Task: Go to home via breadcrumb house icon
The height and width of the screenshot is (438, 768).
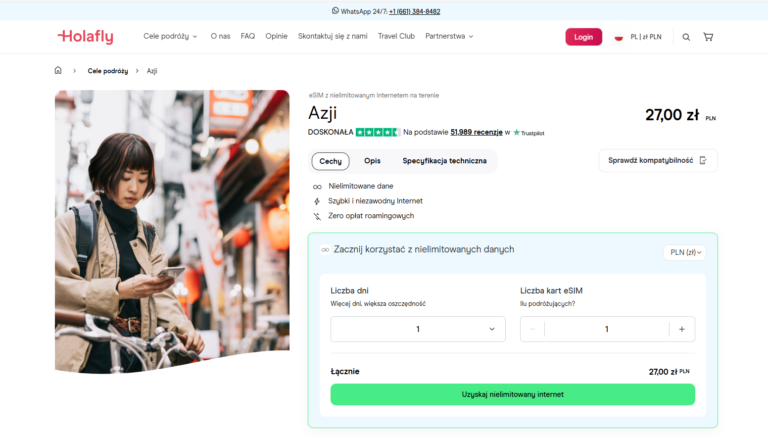Action: tap(58, 70)
